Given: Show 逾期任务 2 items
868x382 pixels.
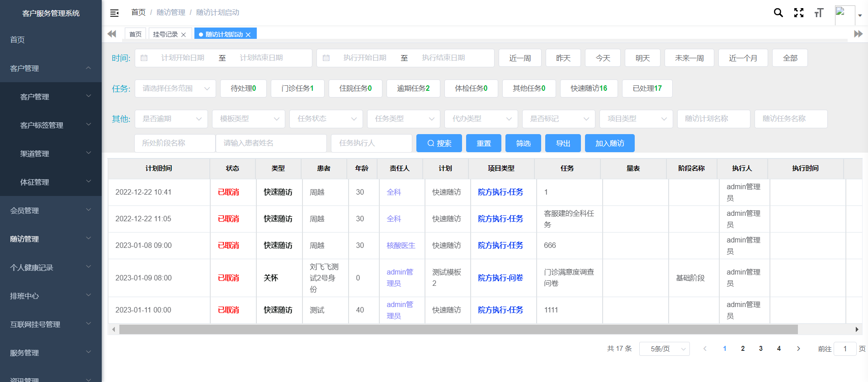Looking at the screenshot, I should coord(413,89).
